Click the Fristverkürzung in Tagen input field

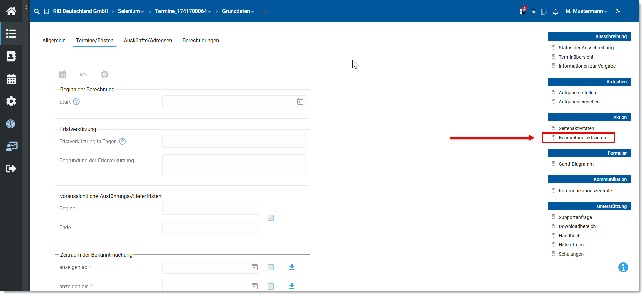234,141
